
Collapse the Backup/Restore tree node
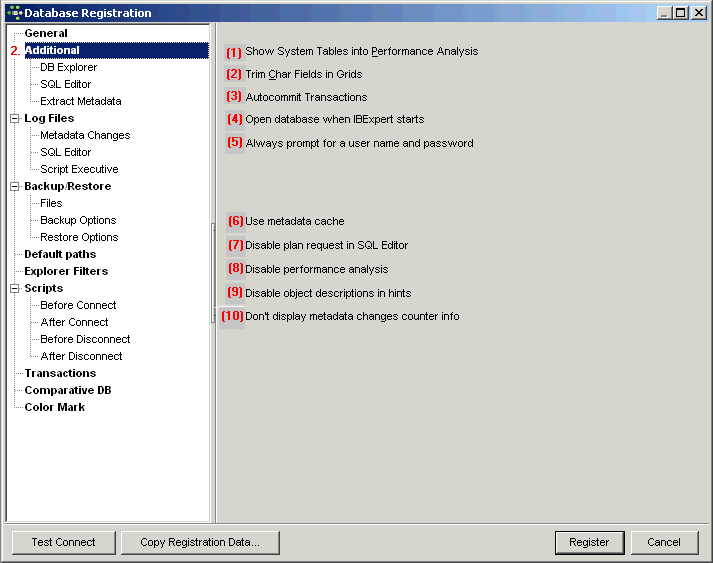pyautogui.click(x=15, y=186)
